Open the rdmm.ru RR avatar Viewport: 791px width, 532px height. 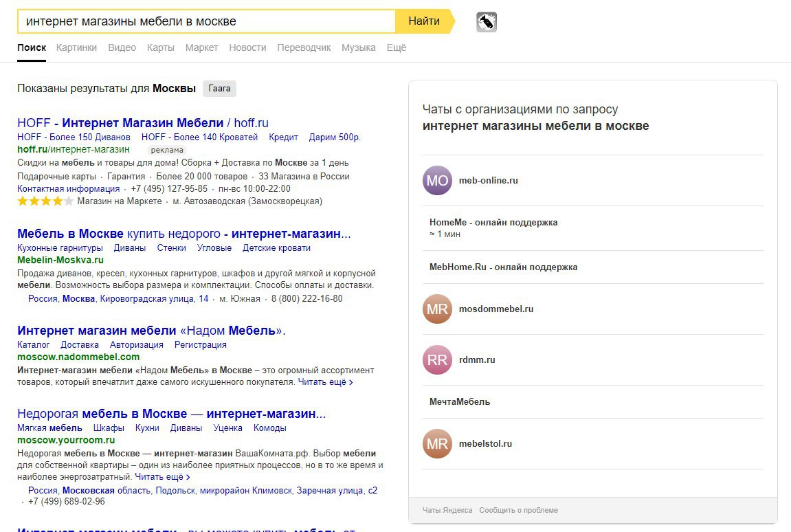(437, 360)
